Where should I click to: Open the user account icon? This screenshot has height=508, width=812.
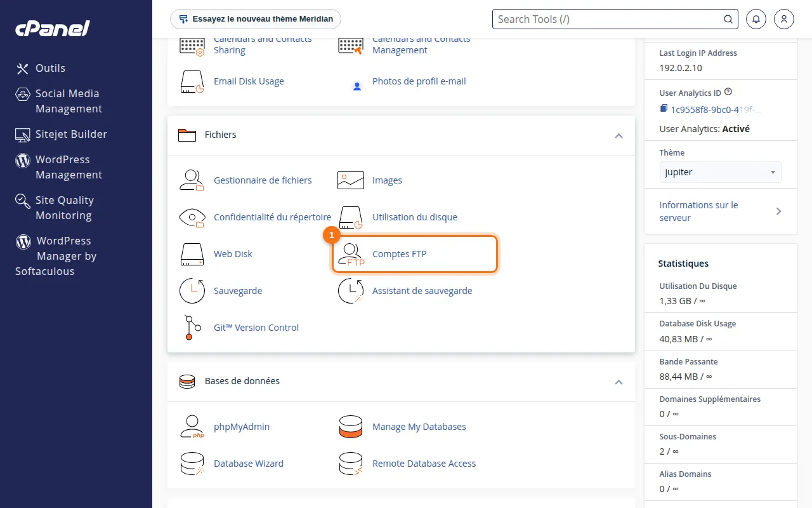[x=784, y=19]
